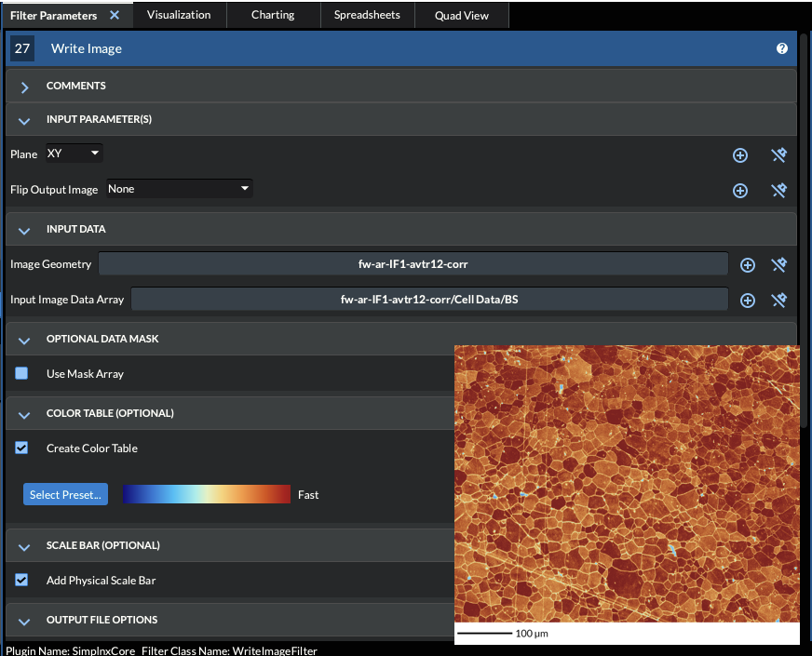Switch to the Spreadsheets tab
Viewport: 812px width, 656px height.
point(367,15)
